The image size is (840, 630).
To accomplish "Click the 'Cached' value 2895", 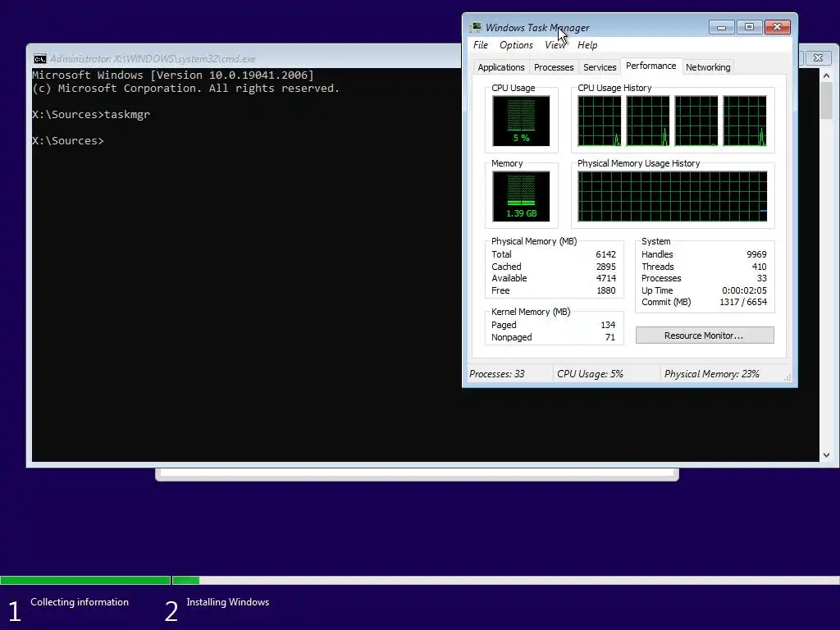I will (x=605, y=267).
